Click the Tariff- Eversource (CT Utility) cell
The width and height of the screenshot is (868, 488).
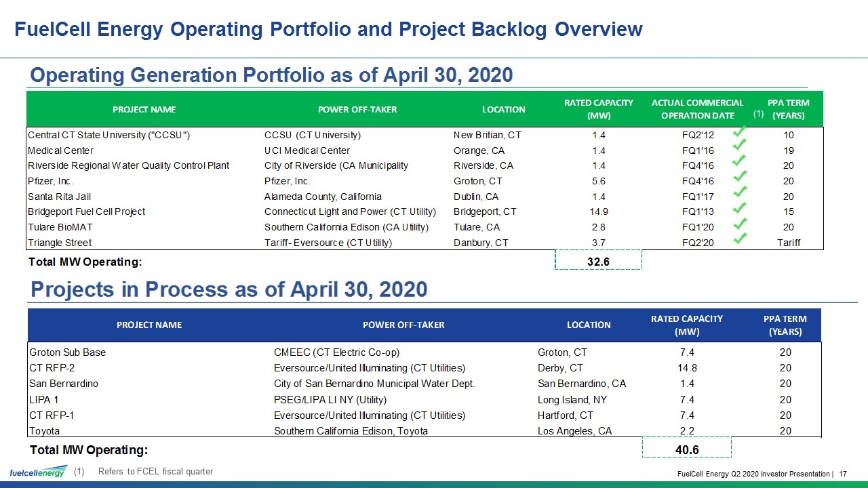pyautogui.click(x=328, y=243)
